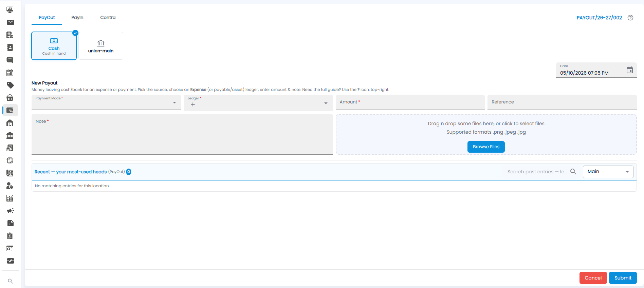Open the bar chart reports sidebar icon
This screenshot has height=288, width=644.
[10, 198]
